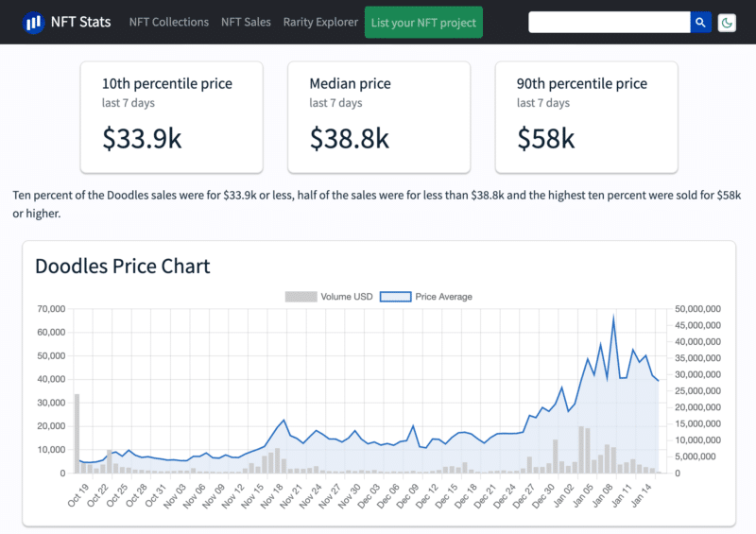Click the $33.9k value
This screenshot has height=534, width=756.
142,138
